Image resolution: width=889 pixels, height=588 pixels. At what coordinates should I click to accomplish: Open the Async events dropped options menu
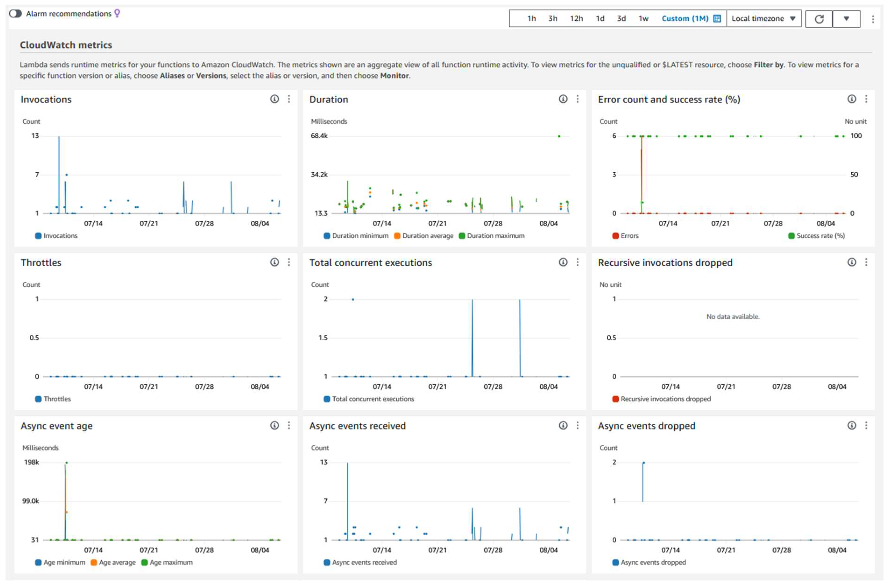point(866,425)
